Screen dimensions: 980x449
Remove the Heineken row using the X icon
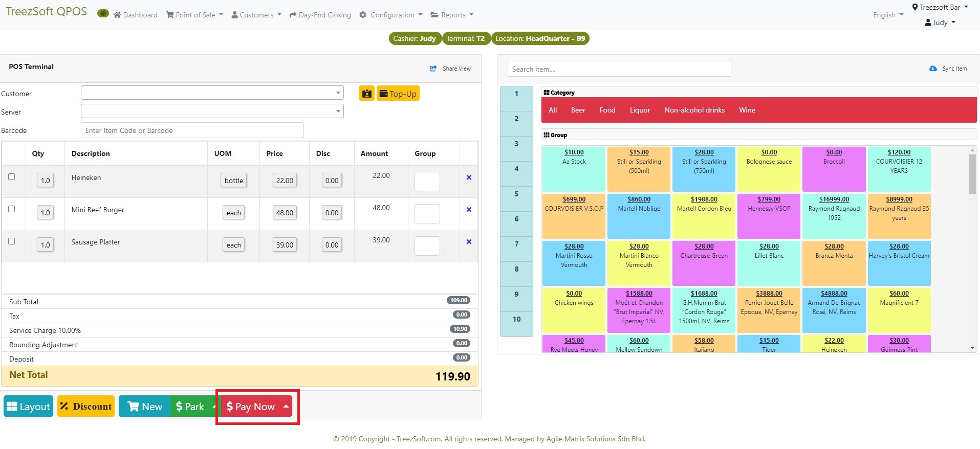coord(469,177)
